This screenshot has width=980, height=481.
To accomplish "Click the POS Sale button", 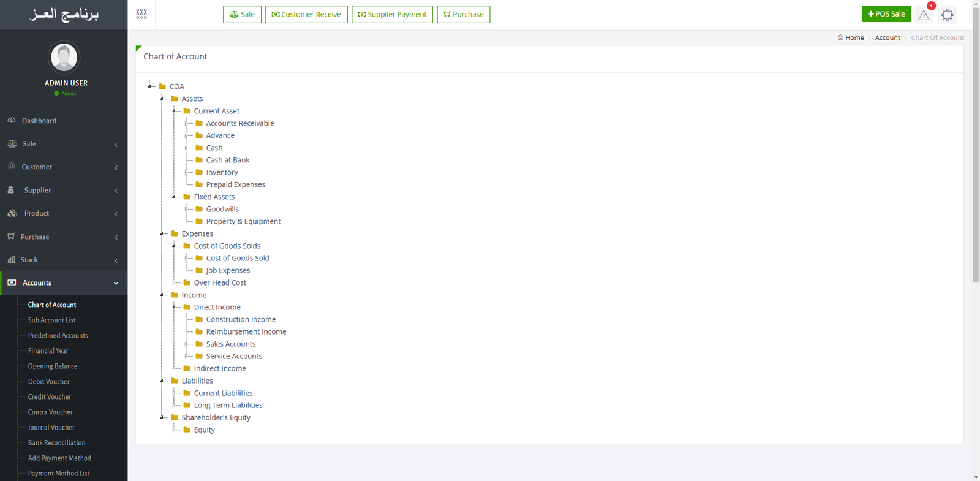I will [x=886, y=14].
